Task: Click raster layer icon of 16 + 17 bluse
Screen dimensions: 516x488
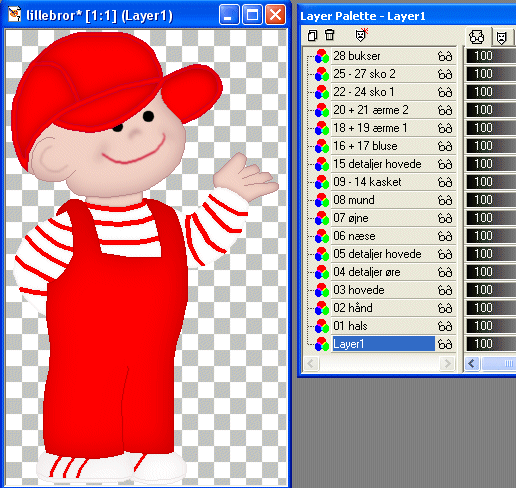Action: 322,146
